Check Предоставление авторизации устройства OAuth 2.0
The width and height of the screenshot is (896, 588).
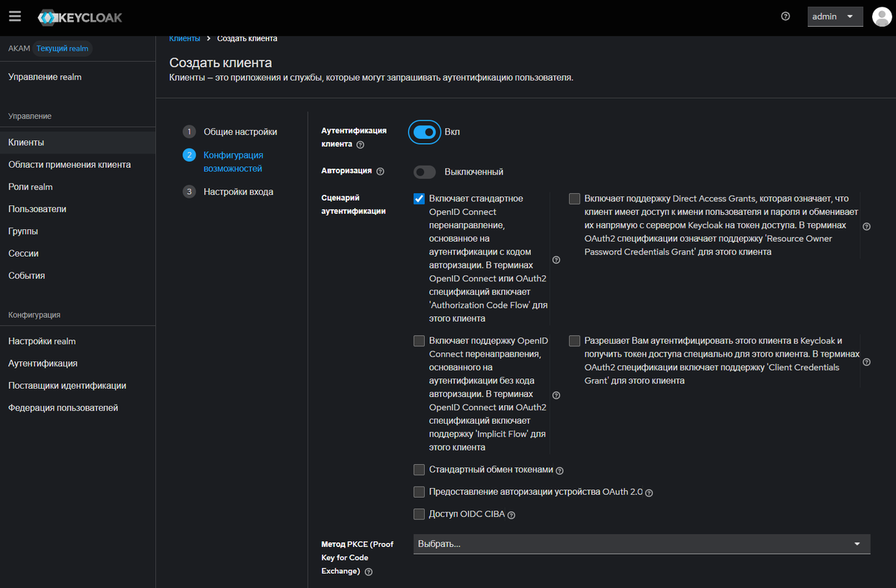click(419, 492)
